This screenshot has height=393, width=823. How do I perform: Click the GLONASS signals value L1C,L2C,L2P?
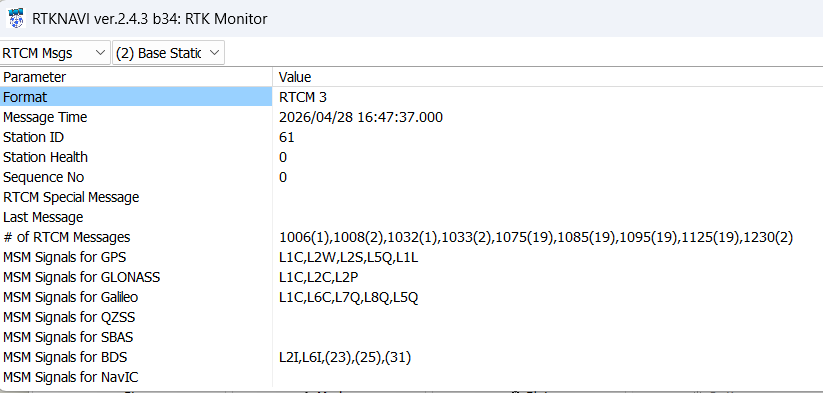coord(319,277)
